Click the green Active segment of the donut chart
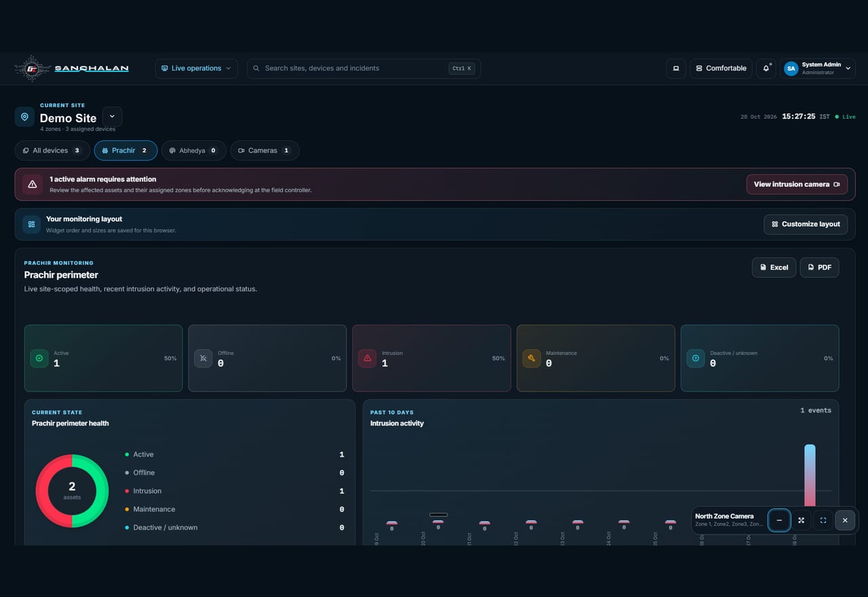This screenshot has height=597, width=868. pos(102,491)
